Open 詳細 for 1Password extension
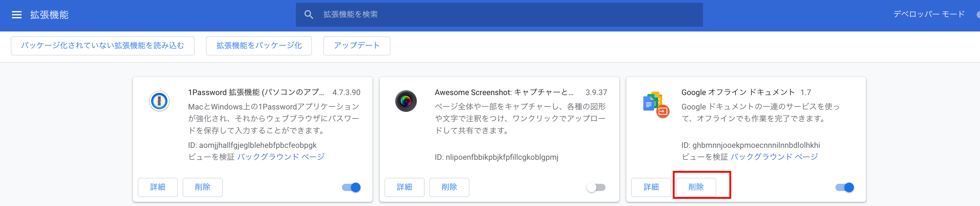The height and width of the screenshot is (206, 980). pos(158,187)
